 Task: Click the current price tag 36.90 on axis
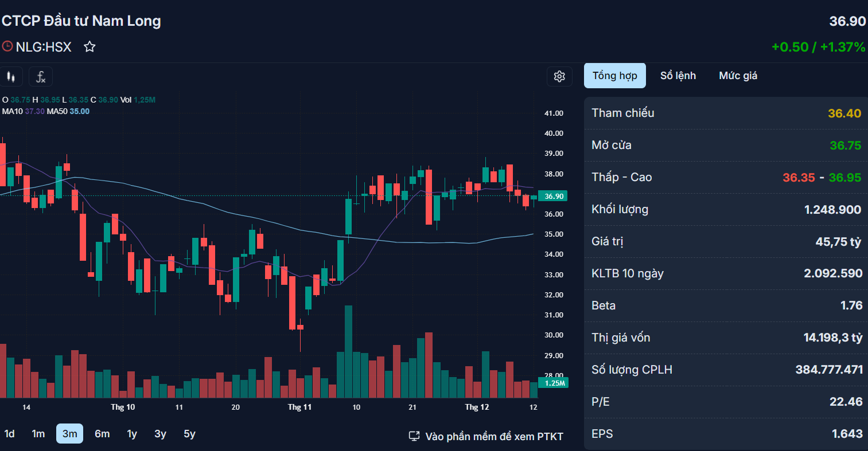(554, 196)
